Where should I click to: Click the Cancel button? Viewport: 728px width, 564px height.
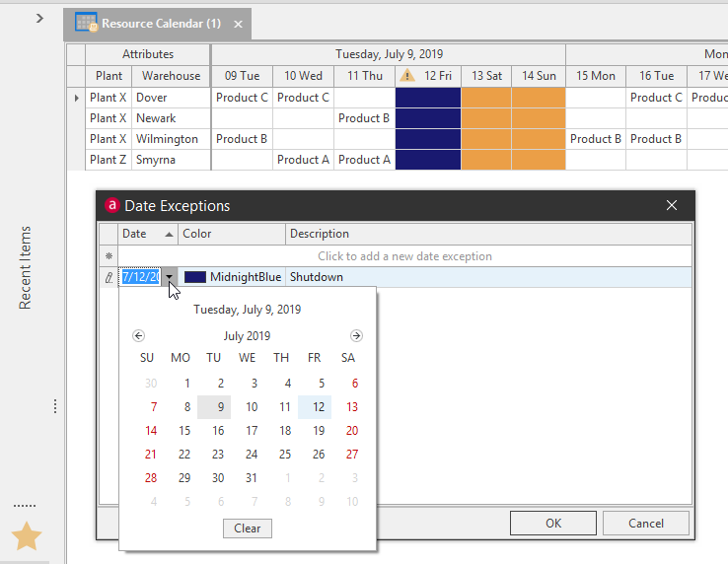[x=646, y=524]
